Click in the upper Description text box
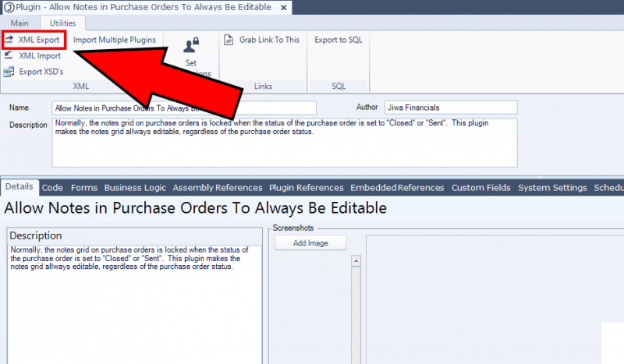 tap(285, 143)
